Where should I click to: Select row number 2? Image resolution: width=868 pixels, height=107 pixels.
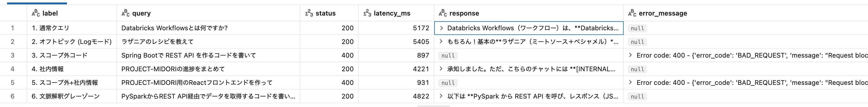pos(13,41)
